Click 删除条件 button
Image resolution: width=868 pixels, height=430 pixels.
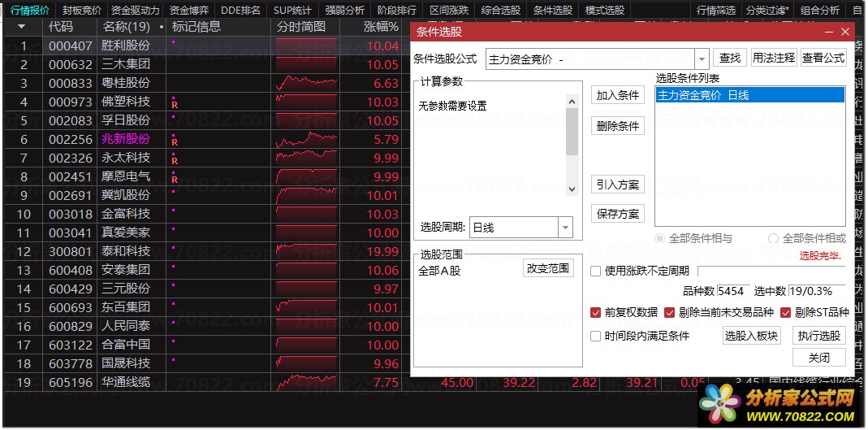click(x=618, y=126)
